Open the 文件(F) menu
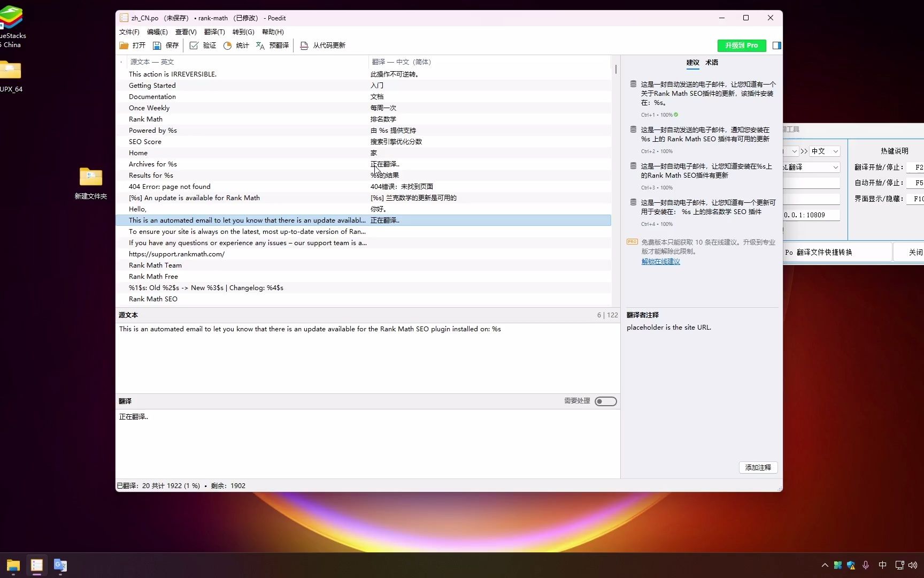 (x=129, y=32)
